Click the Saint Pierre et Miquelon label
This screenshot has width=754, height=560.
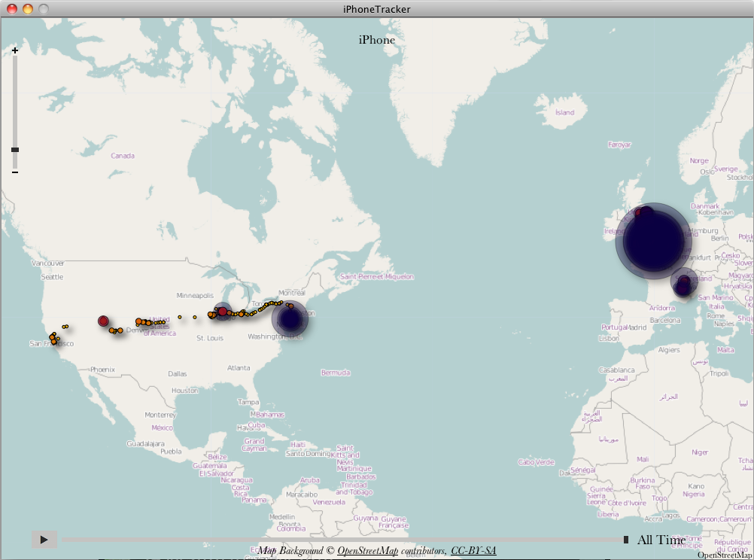pyautogui.click(x=377, y=277)
